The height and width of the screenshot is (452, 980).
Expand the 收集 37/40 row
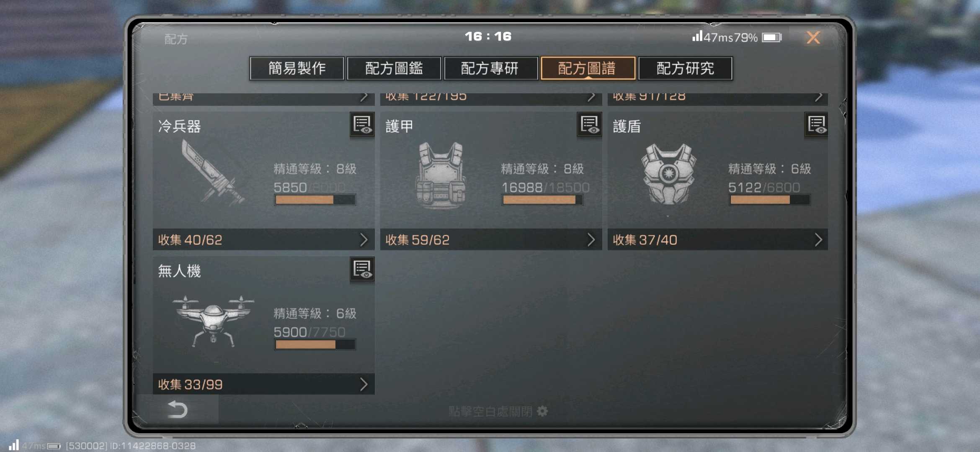click(x=718, y=240)
